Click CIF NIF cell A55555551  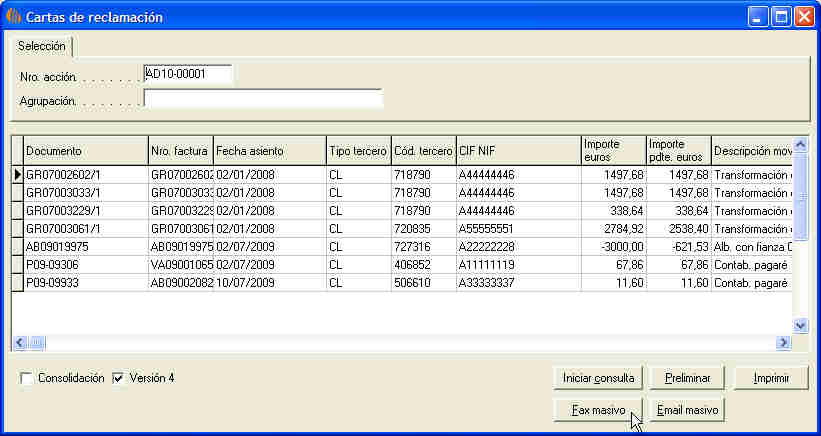pos(519,229)
